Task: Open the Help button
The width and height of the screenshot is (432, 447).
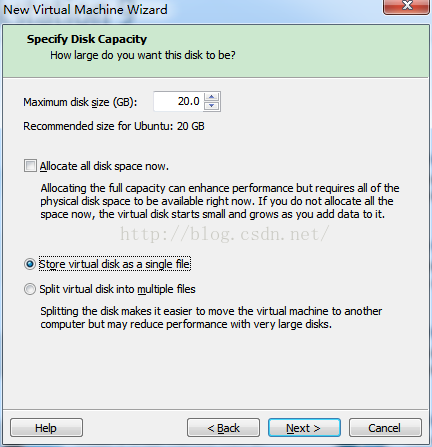Action: point(46,428)
